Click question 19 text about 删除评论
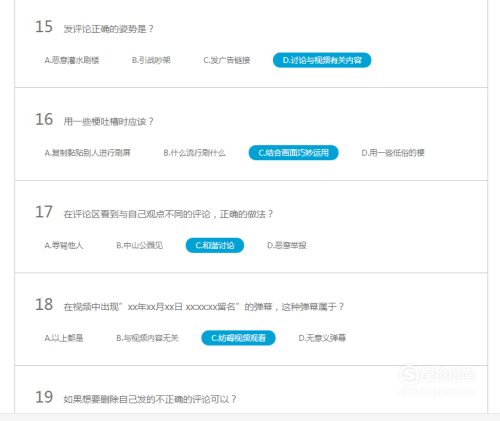 tap(150, 400)
